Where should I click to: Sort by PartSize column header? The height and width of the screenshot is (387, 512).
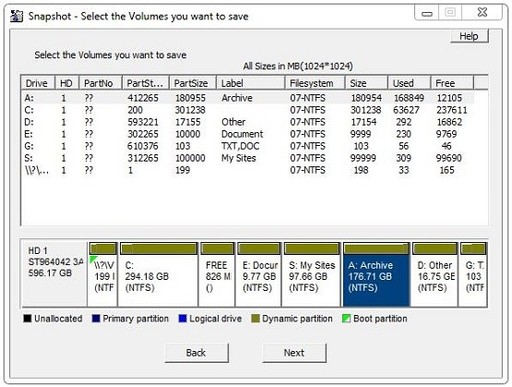click(x=193, y=83)
